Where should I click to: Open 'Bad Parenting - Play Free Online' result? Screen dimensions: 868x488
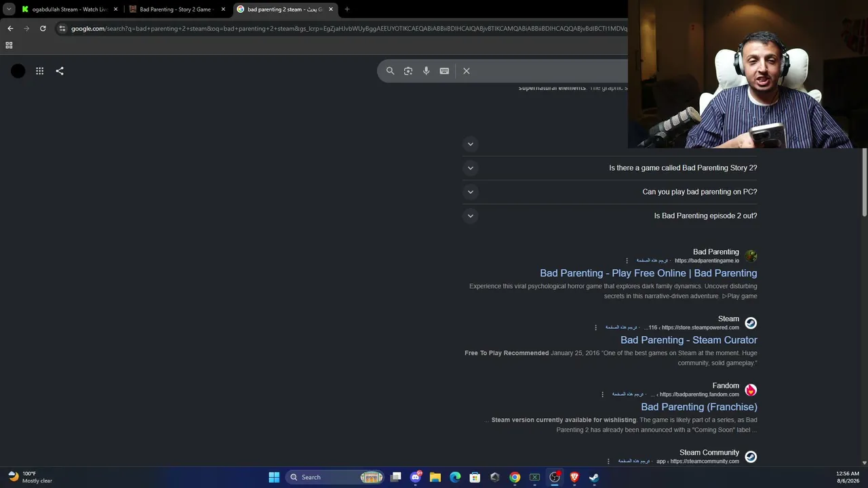coord(648,273)
